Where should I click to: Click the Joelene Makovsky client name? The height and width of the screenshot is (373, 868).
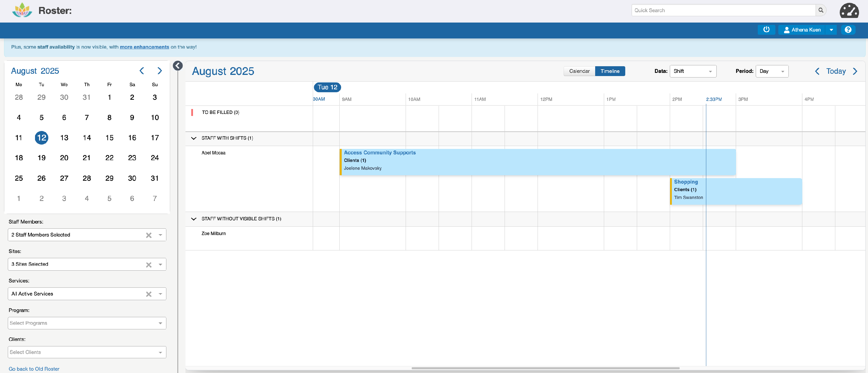pyautogui.click(x=363, y=168)
